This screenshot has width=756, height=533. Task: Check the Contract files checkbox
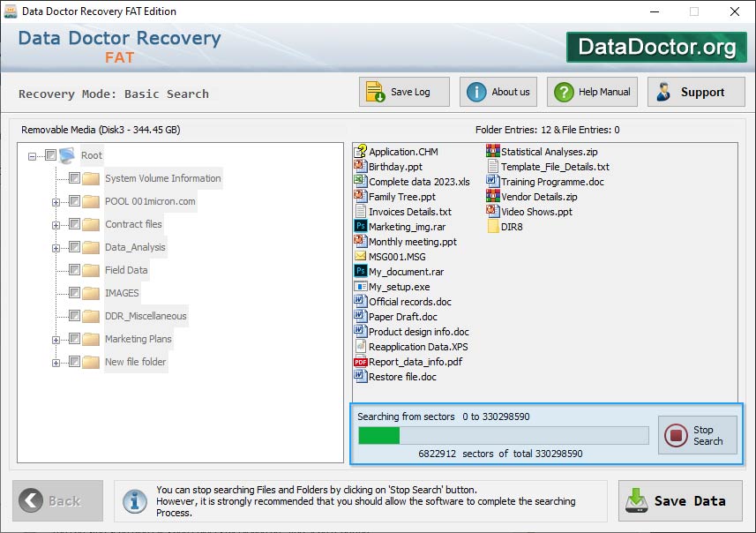click(74, 224)
